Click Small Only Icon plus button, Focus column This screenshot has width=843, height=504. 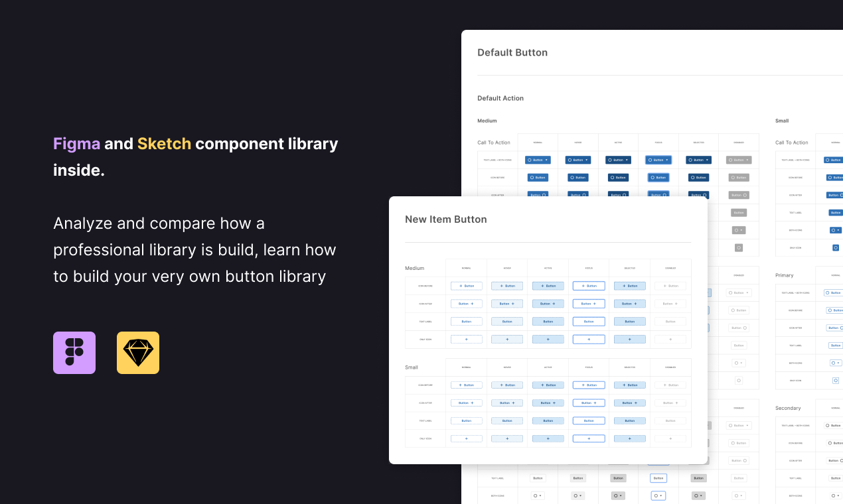click(589, 438)
